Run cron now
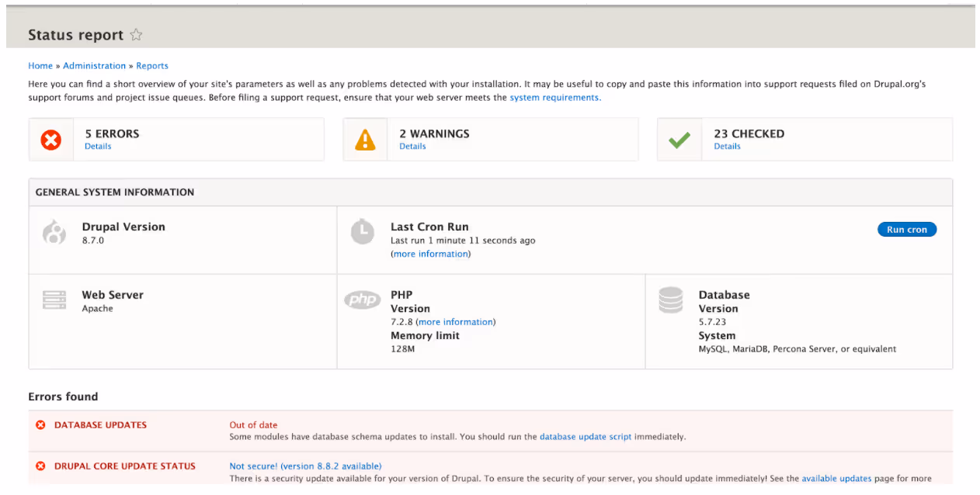 (x=907, y=230)
